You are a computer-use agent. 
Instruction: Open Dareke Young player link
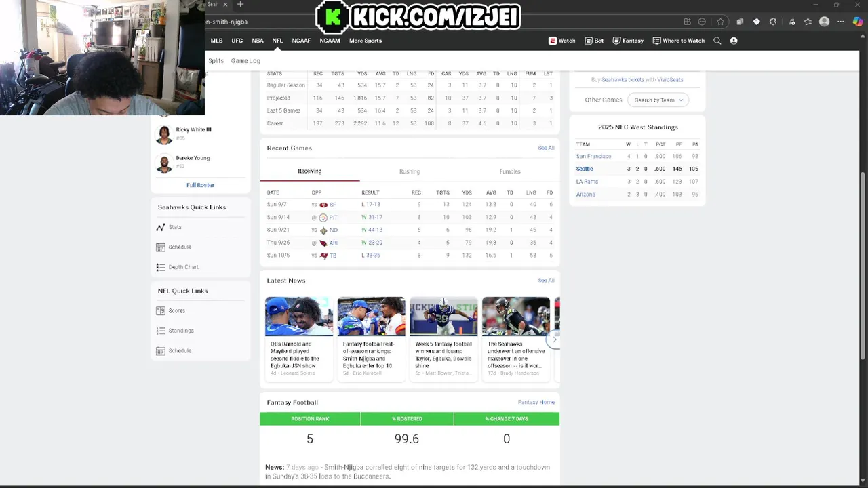tap(193, 158)
